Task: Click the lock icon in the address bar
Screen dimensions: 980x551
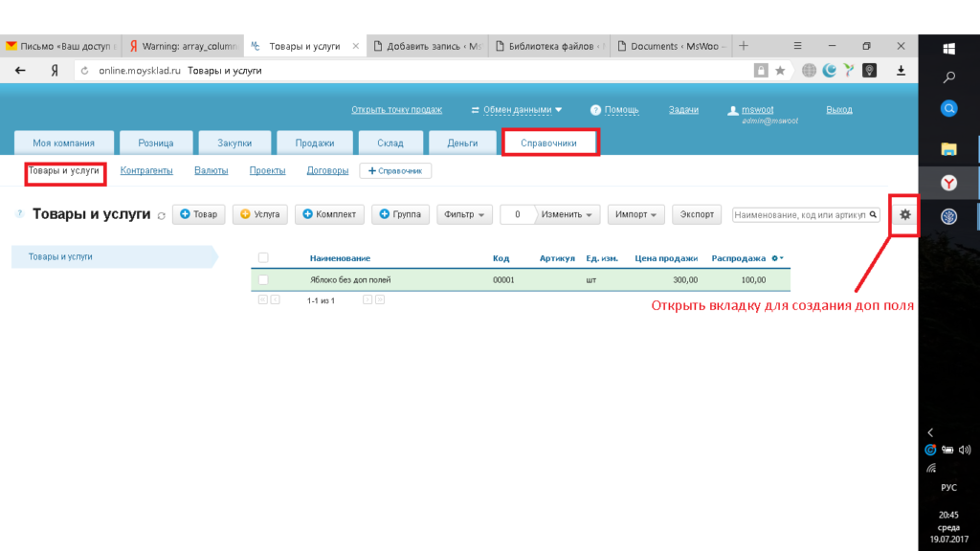Action: pyautogui.click(x=761, y=71)
